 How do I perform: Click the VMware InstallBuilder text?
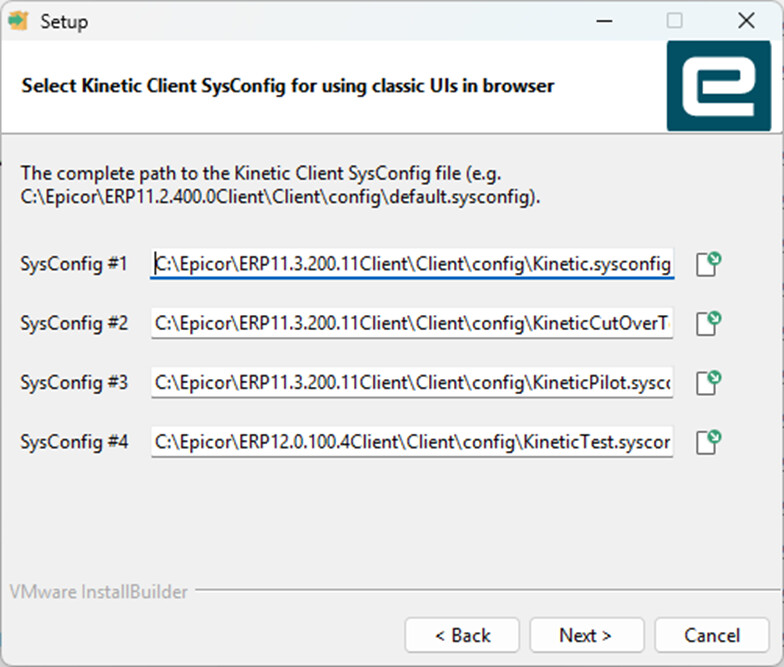(98, 592)
